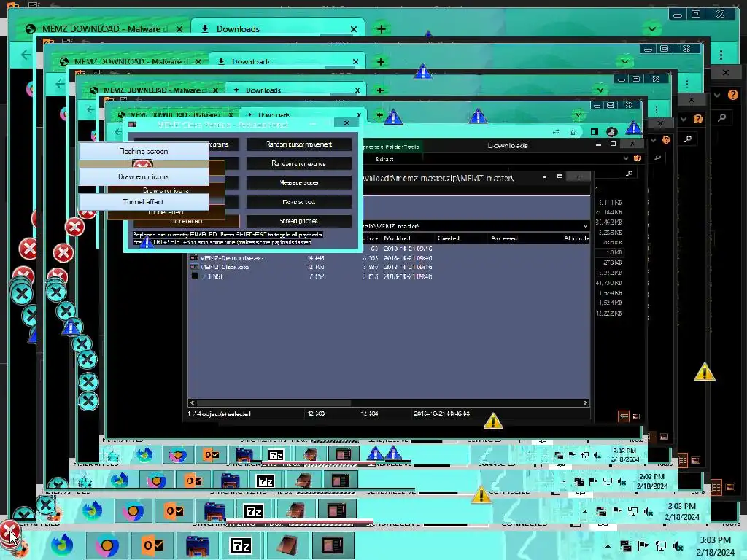Open File Explorer from the bottom taskbar
The image size is (747, 560).
197,545
